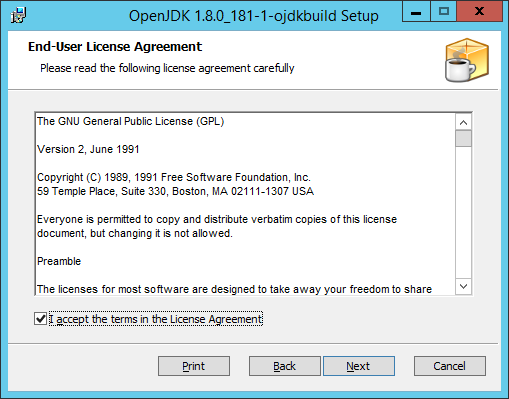This screenshot has height=399, width=509.
Task: Click the license scrollbar thumb
Action: 463,138
